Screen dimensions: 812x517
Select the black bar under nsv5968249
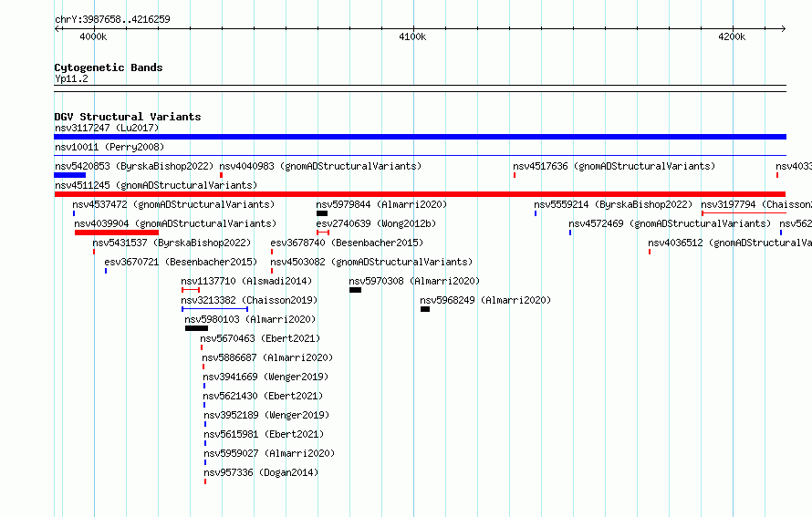(x=425, y=309)
